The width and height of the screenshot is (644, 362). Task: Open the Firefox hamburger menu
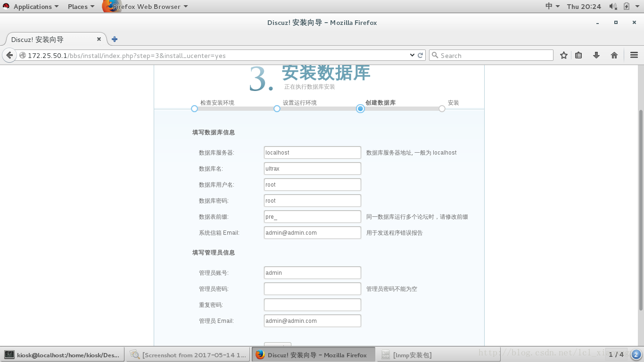pos(634,55)
